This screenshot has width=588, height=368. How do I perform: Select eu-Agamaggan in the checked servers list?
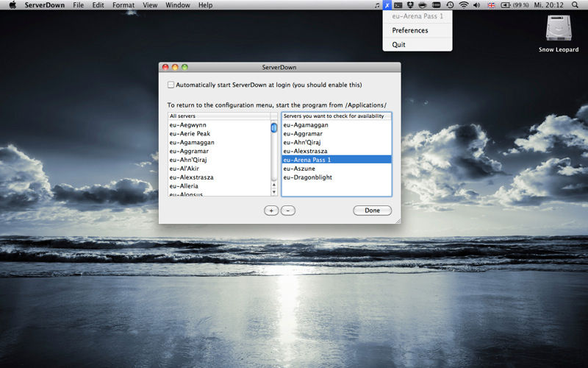337,124
